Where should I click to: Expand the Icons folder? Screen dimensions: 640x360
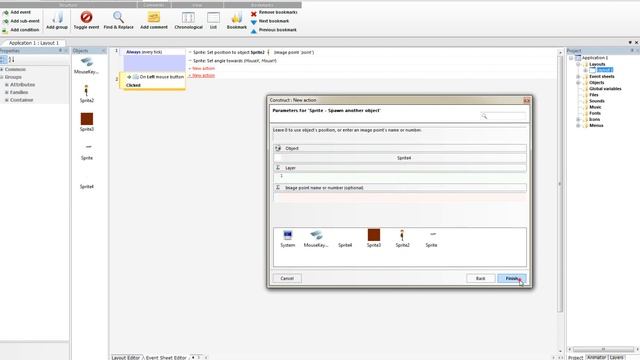coord(578,119)
